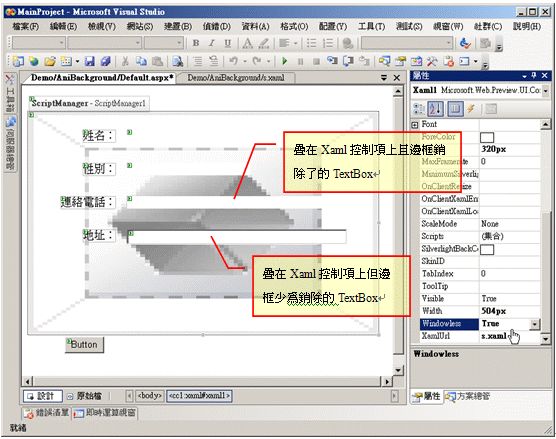Close the active document with X
This screenshot has height=439, width=556.
click(x=397, y=78)
